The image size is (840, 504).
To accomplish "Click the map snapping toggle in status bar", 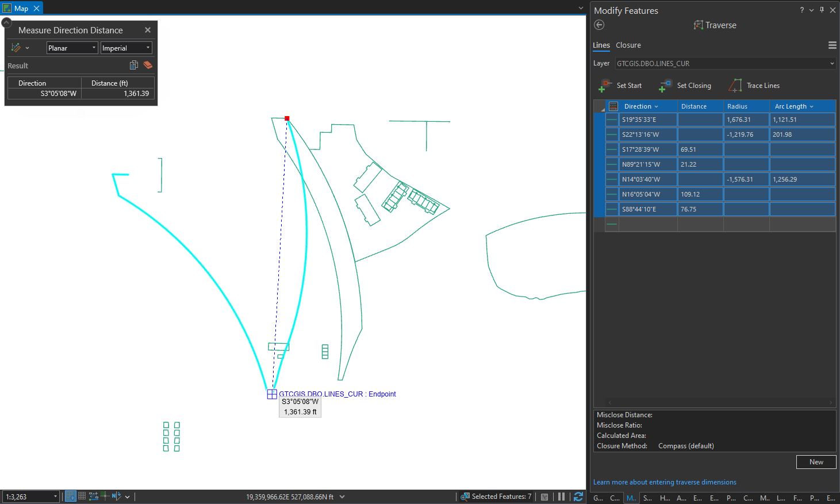I will 70,496.
